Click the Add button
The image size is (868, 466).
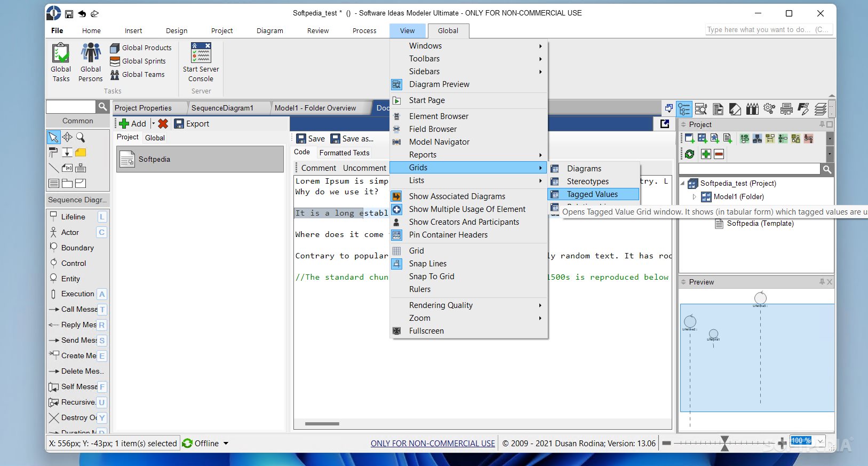coord(133,124)
